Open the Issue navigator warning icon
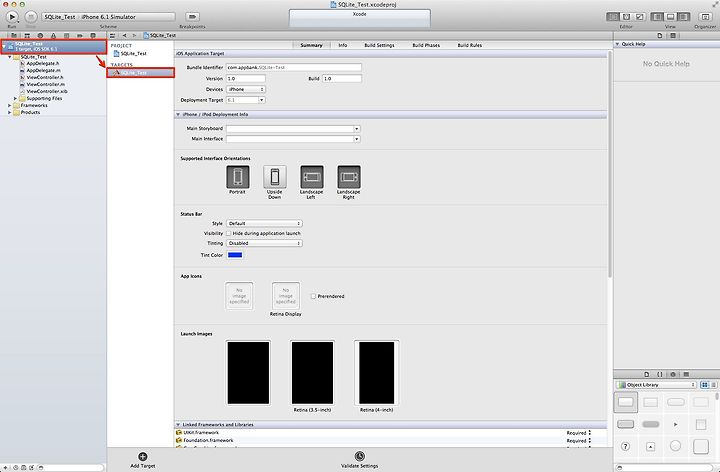The height and width of the screenshot is (472, 720). tap(53, 35)
